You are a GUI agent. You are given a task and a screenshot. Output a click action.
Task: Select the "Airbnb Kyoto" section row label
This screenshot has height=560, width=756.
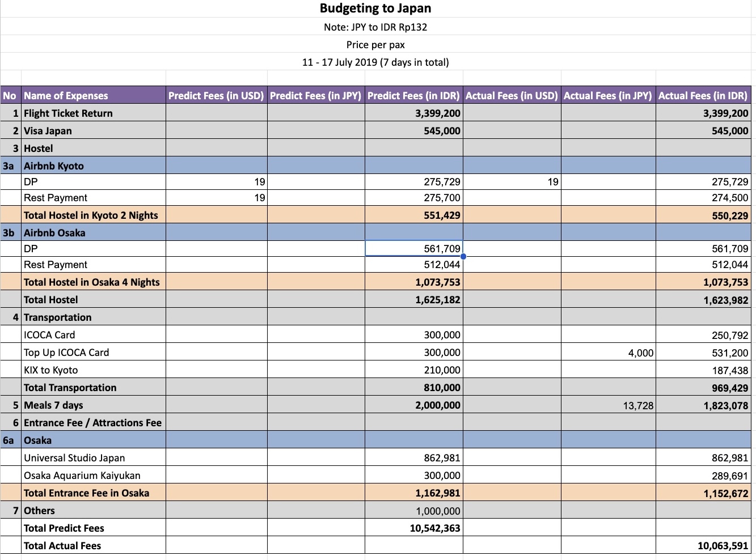point(94,166)
